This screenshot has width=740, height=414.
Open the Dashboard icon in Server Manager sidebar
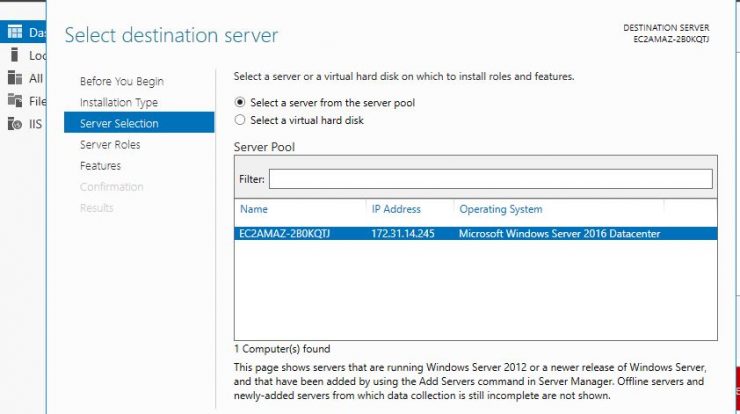click(15, 32)
